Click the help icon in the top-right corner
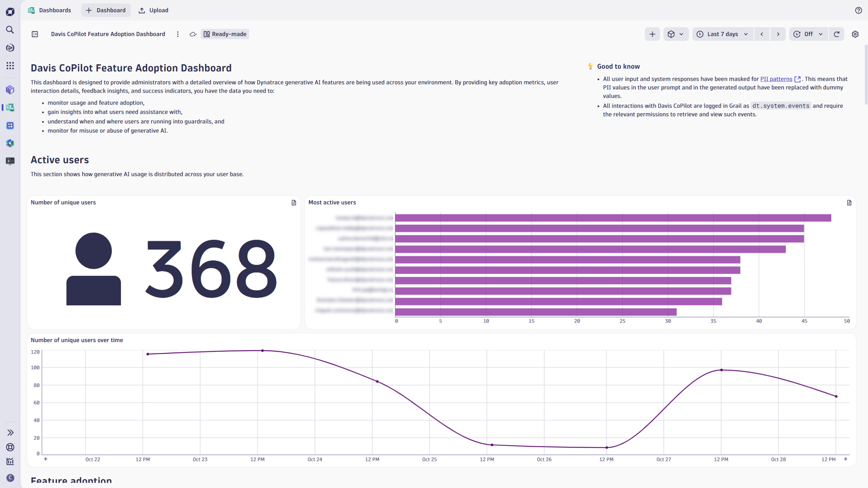Image resolution: width=868 pixels, height=488 pixels. [x=858, y=10]
